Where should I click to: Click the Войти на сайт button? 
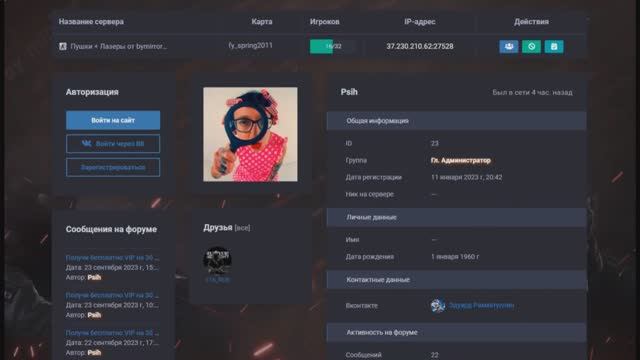(x=113, y=120)
